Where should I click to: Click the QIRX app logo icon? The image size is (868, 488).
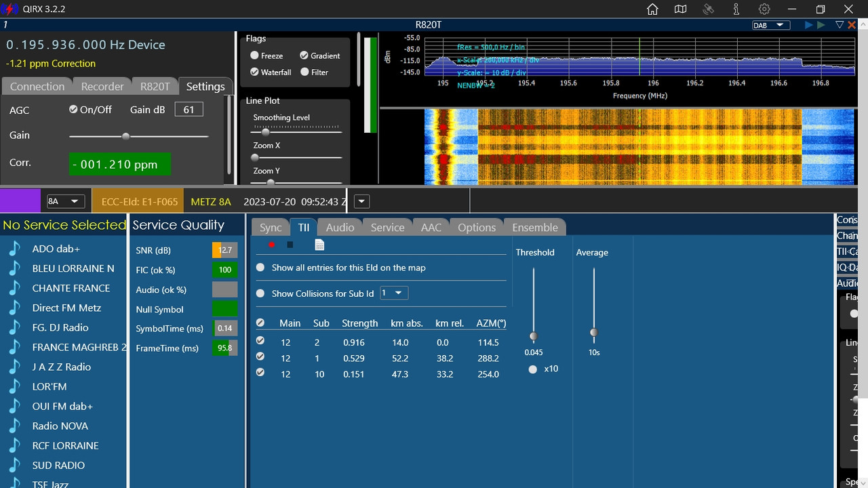coord(9,9)
